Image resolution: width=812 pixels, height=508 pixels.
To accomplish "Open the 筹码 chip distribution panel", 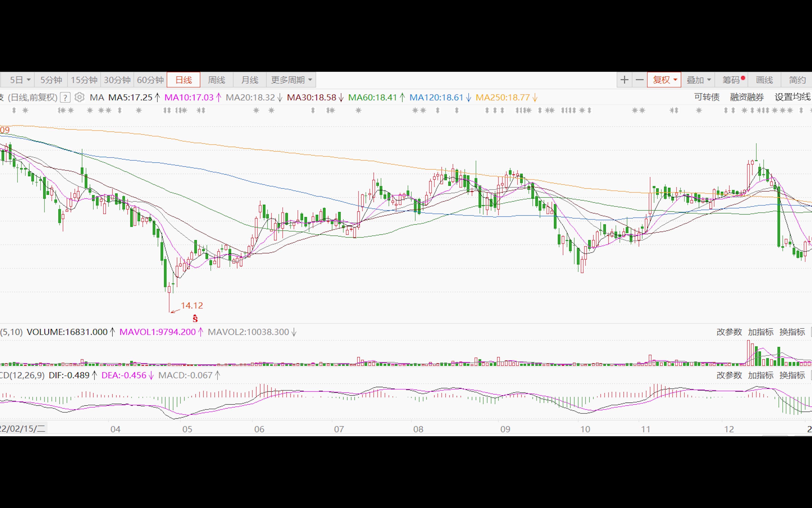I will click(x=731, y=80).
